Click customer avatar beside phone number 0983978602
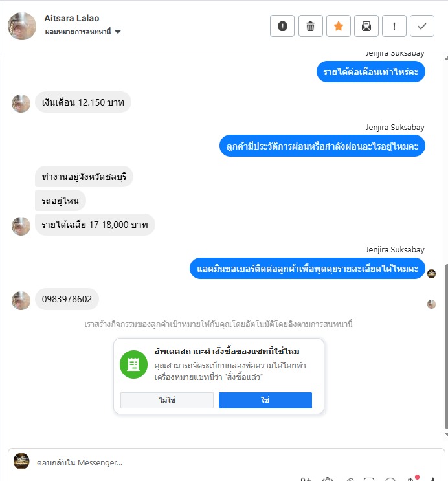The width and height of the screenshot is (448, 481). 21,300
